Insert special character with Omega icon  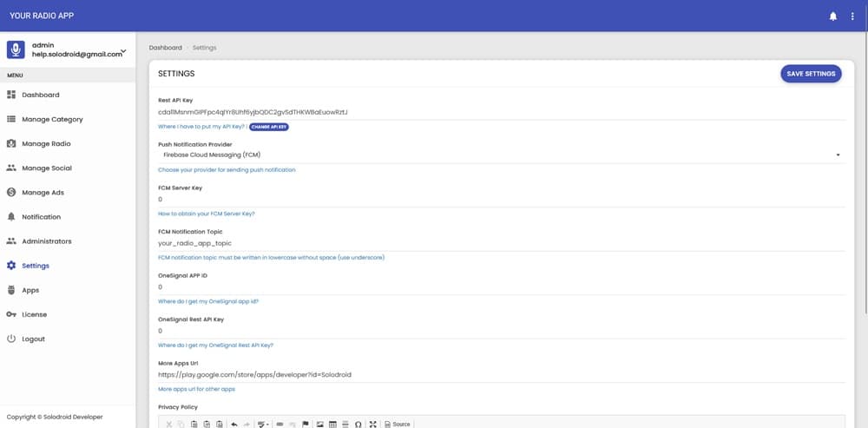click(x=358, y=424)
